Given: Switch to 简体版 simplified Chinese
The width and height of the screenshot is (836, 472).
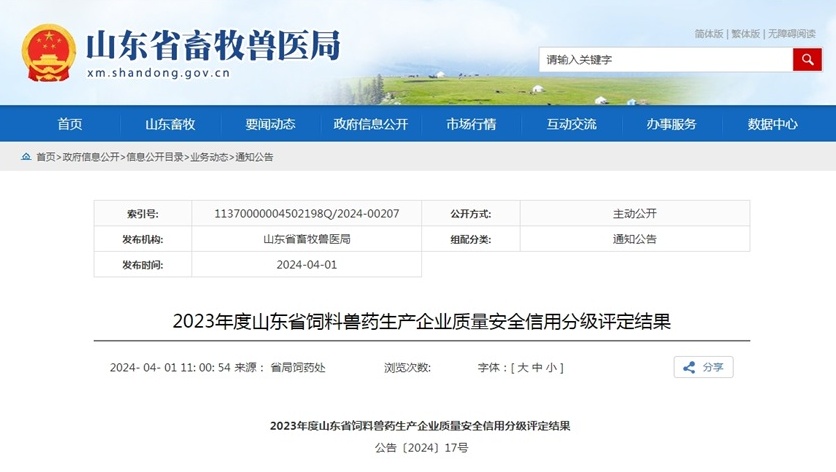Looking at the screenshot, I should pos(709,34).
